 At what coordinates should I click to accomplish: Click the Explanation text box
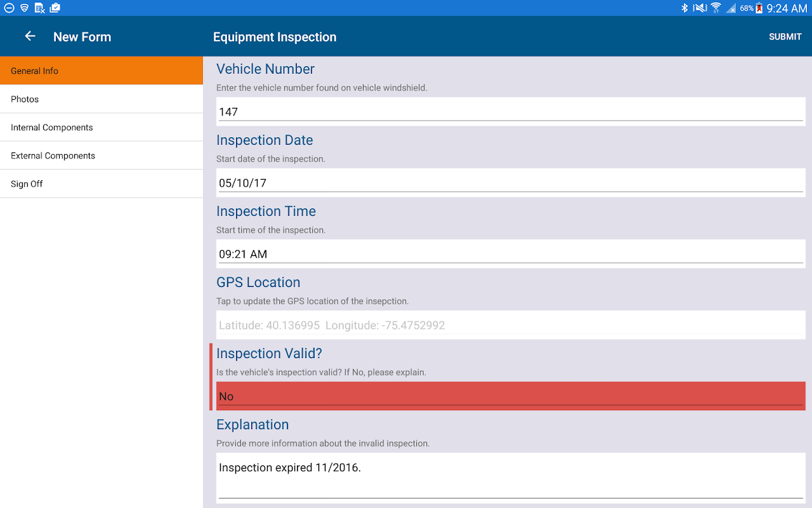pos(511,476)
